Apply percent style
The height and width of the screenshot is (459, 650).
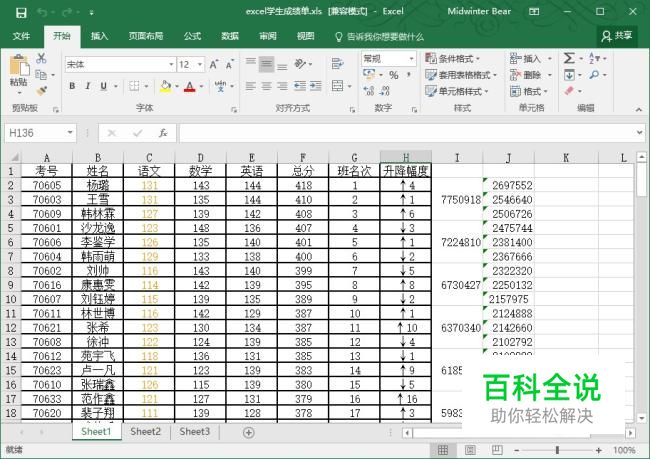[393, 75]
